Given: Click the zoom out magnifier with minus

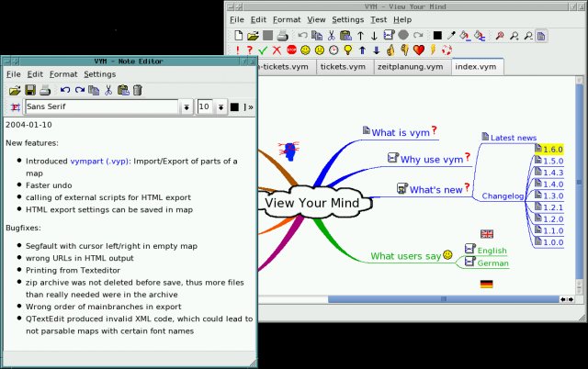Looking at the screenshot, I should pyautogui.click(x=528, y=36).
